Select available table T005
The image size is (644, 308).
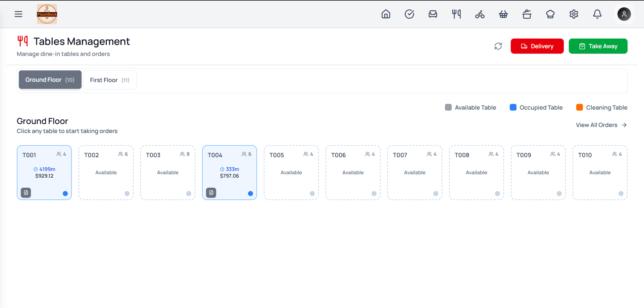click(x=291, y=173)
